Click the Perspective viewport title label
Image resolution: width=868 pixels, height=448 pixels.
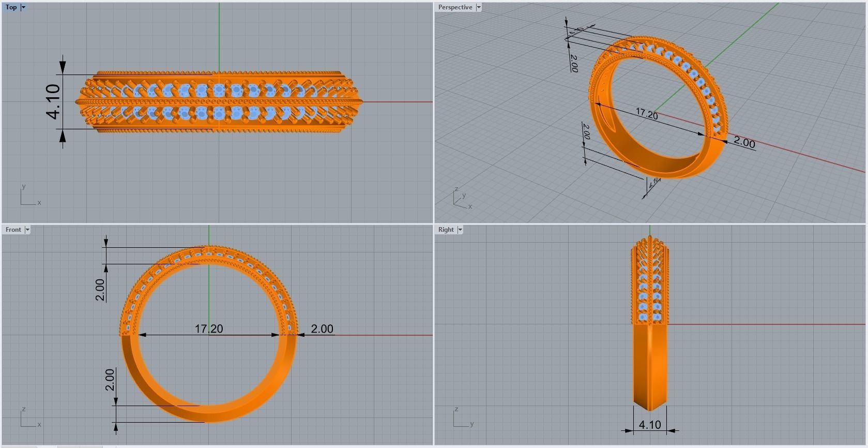point(455,7)
